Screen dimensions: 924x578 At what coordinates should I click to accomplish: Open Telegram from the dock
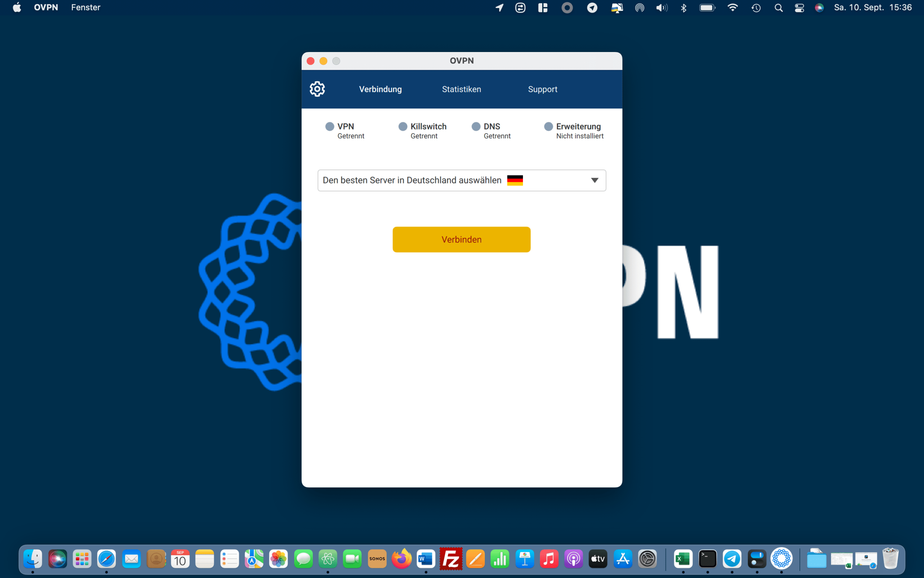click(x=732, y=559)
